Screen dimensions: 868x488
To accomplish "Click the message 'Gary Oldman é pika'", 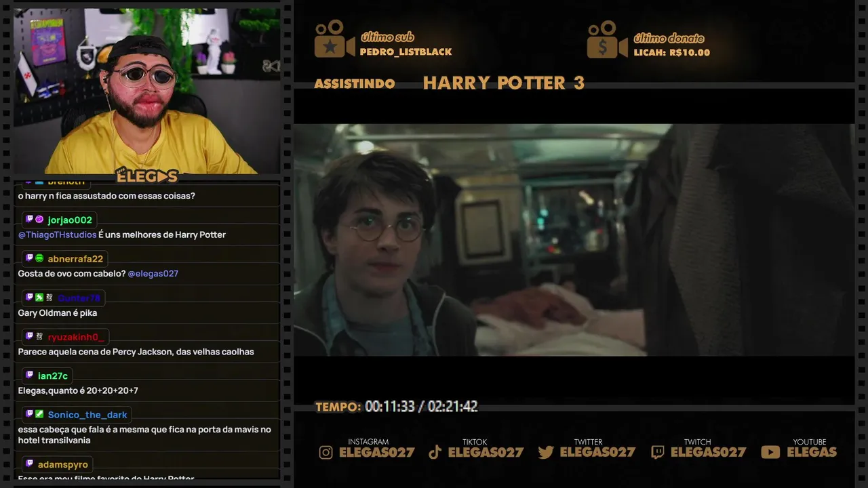I will 58,313.
